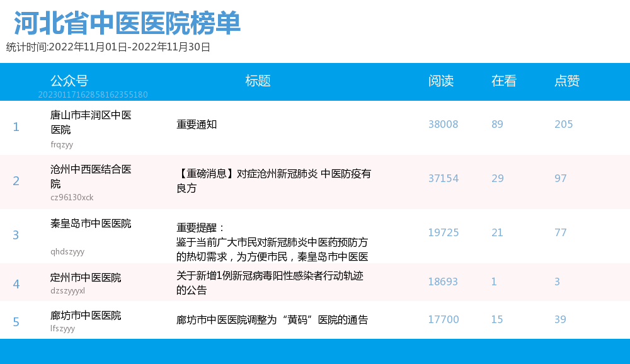Click read count 38008
Viewport: 630px width, 364px height.
(443, 124)
